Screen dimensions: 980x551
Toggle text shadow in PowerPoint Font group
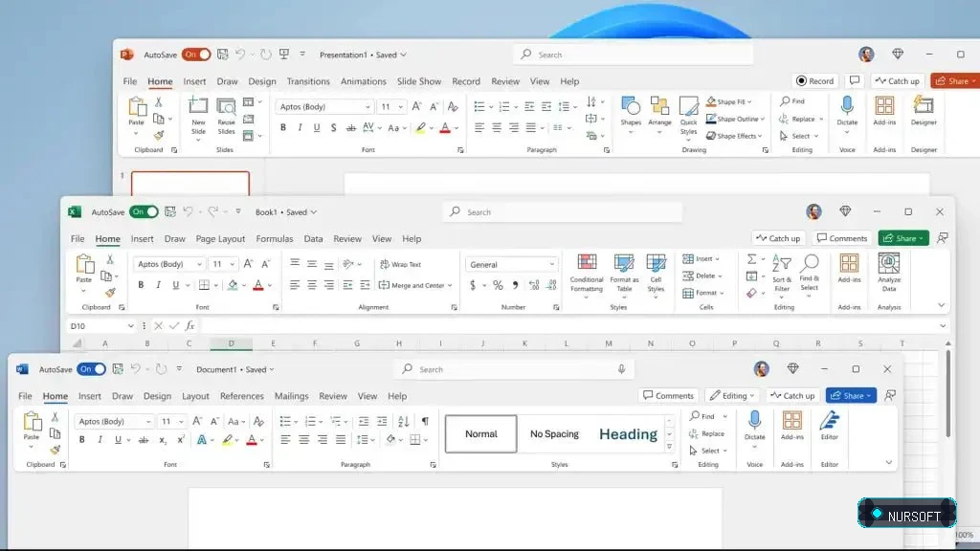[x=334, y=127]
